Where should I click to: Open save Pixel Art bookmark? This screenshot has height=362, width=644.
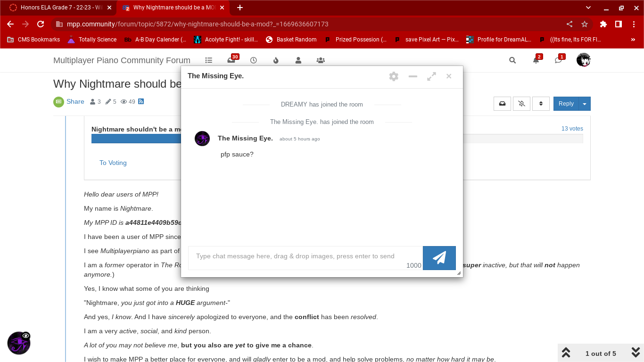(x=427, y=40)
